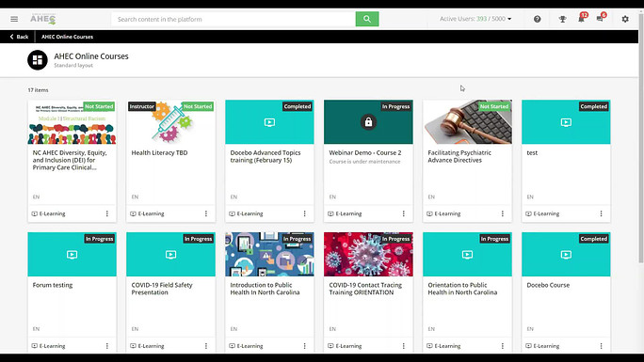Click lock icon on Webinar Demo thumbnail

point(368,122)
